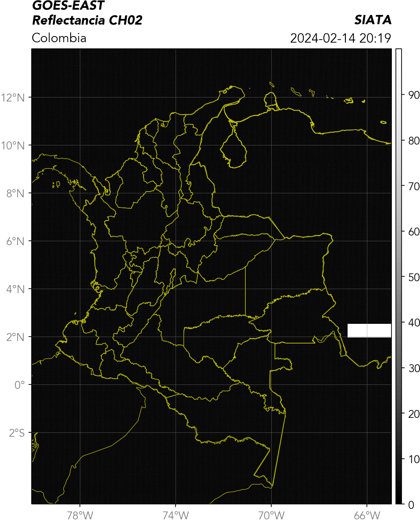Click the colorbar value 10
This screenshot has width=420, height=522.
pyautogui.click(x=414, y=460)
